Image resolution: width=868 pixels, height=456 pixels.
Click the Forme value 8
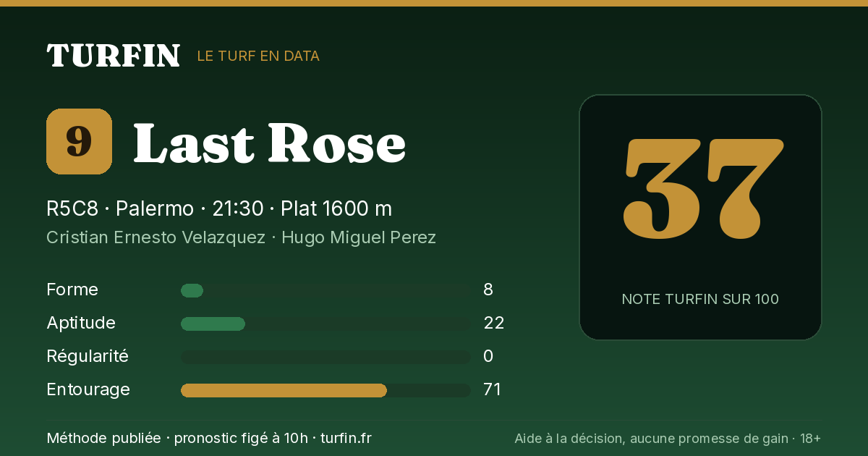[488, 290]
